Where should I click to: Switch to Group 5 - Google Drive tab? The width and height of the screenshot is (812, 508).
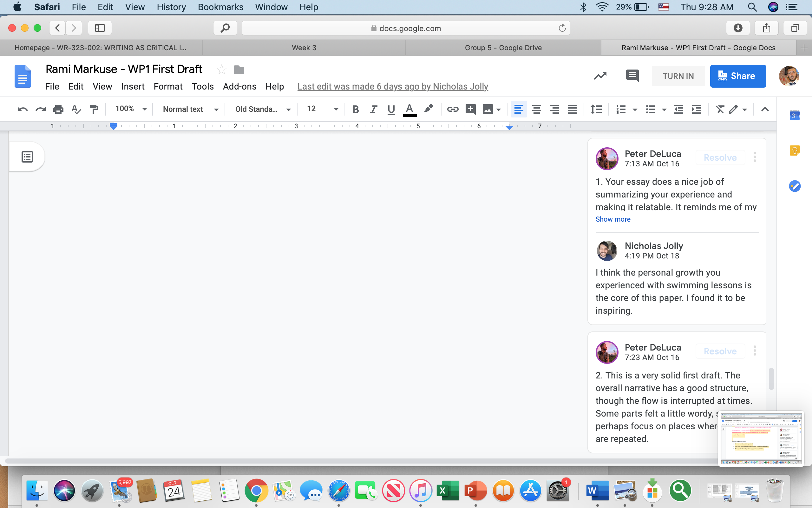pos(503,48)
